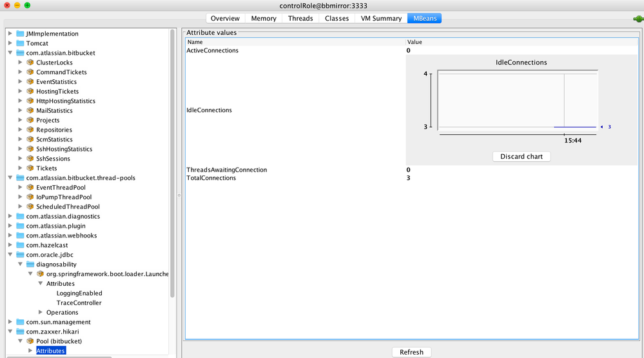Click the split pane divider handle

click(179, 195)
